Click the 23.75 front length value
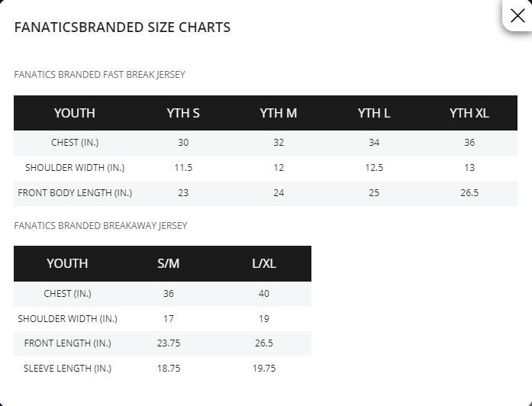Viewport: 532px width, 406px height. click(x=169, y=343)
